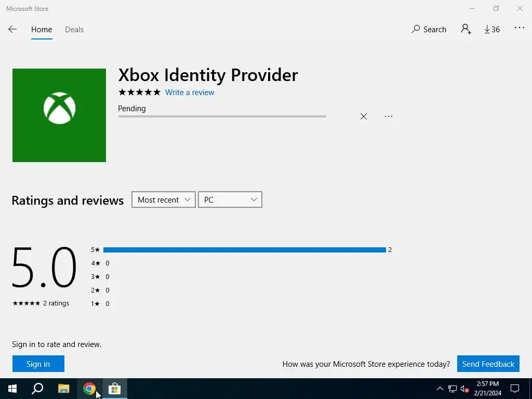This screenshot has width=532, height=399.
Task: Show hidden system tray icons
Action: point(440,389)
